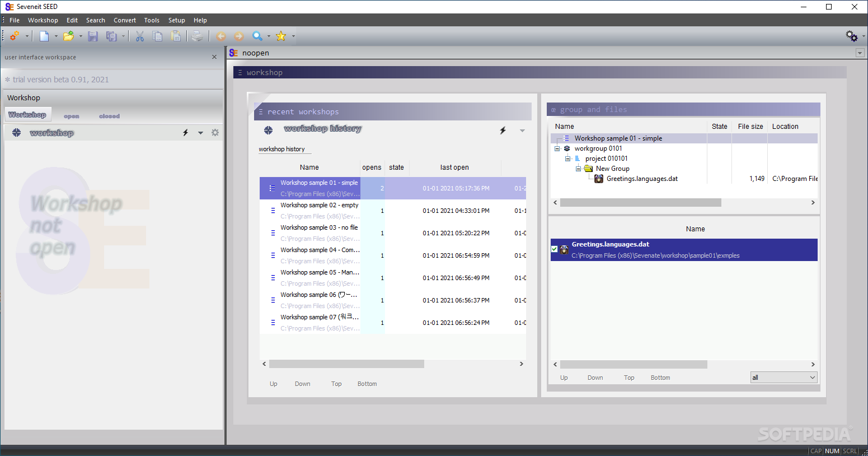868x456 pixels.
Task: Open the Workshop menu
Action: pos(43,20)
